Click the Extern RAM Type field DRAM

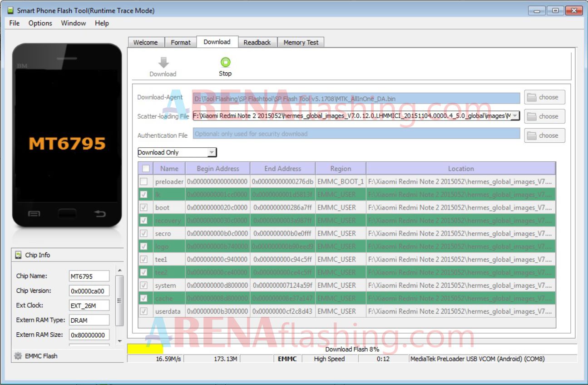(x=89, y=320)
